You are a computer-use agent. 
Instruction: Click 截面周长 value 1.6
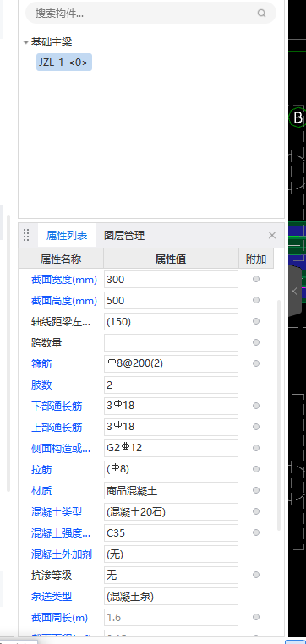pyautogui.click(x=171, y=617)
